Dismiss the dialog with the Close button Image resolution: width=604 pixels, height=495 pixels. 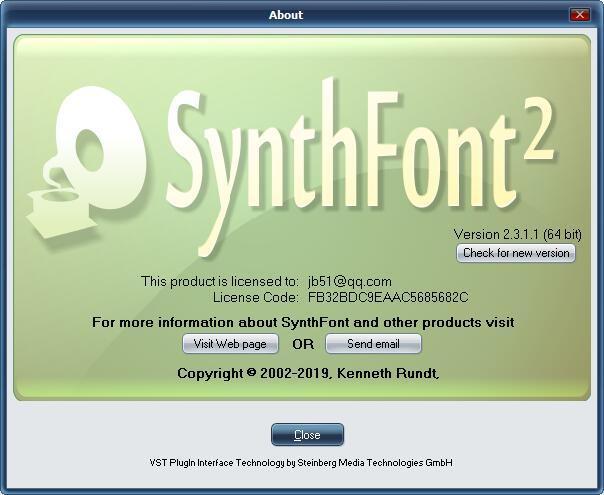pos(307,435)
